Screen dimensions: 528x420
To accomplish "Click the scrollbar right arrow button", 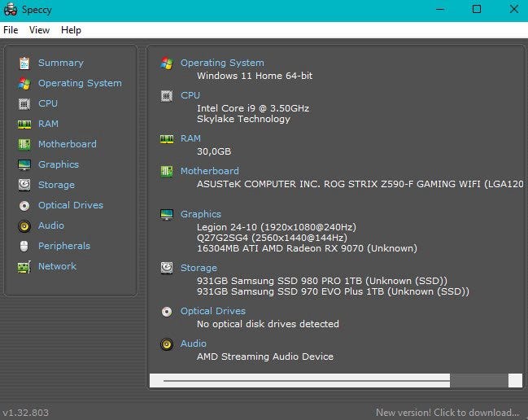I will point(515,381).
